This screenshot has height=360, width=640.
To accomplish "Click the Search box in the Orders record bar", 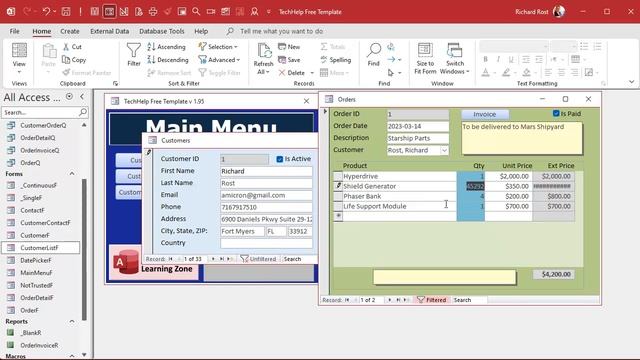I will [469, 300].
